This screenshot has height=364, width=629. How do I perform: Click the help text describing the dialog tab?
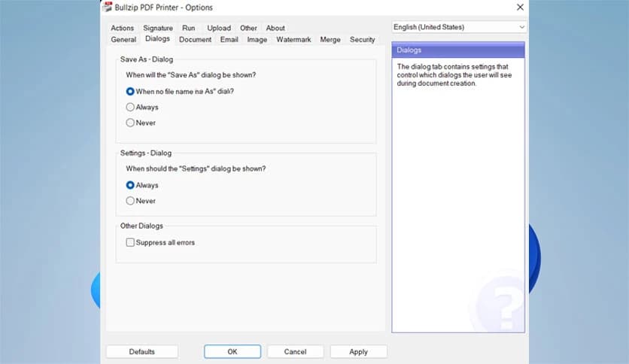tap(454, 75)
